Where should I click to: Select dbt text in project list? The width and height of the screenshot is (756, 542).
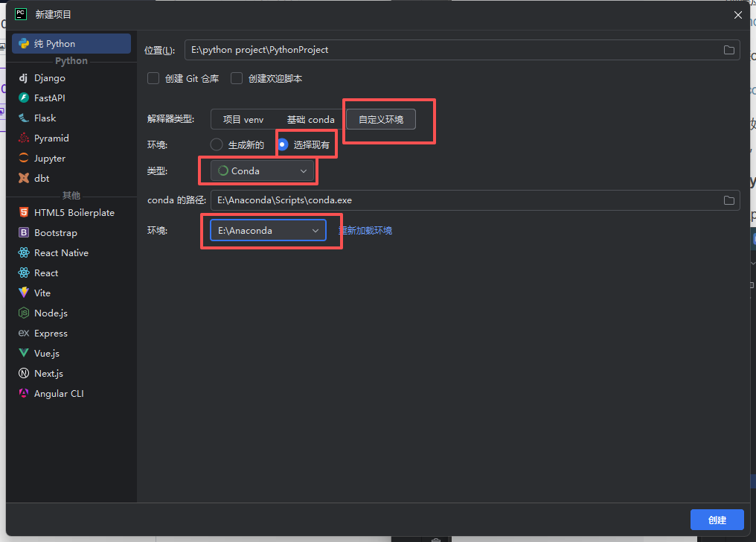point(42,179)
